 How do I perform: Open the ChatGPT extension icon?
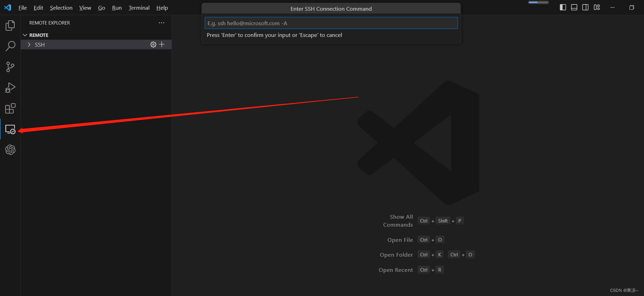10,150
